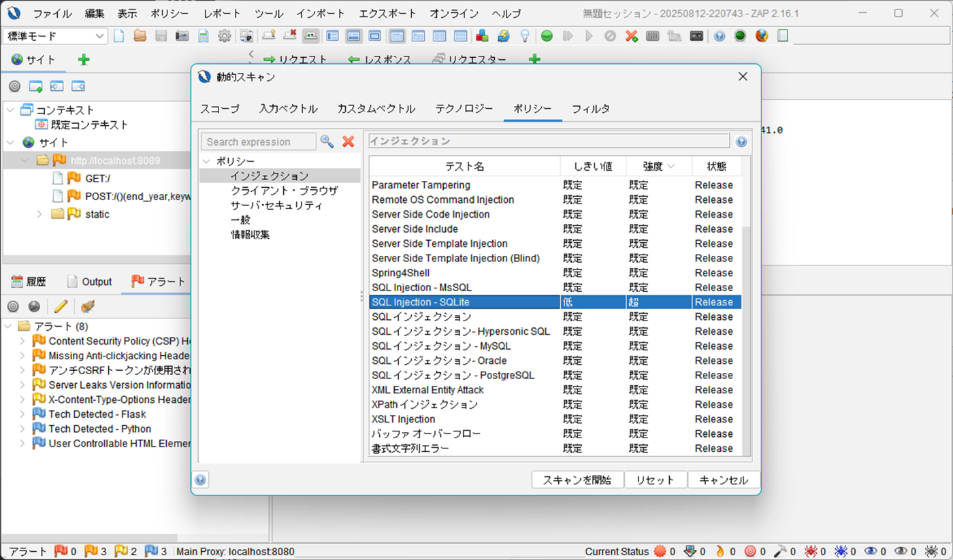Click the Firefox browser launch icon
Viewport: 953px width, 560px height.
[x=762, y=36]
